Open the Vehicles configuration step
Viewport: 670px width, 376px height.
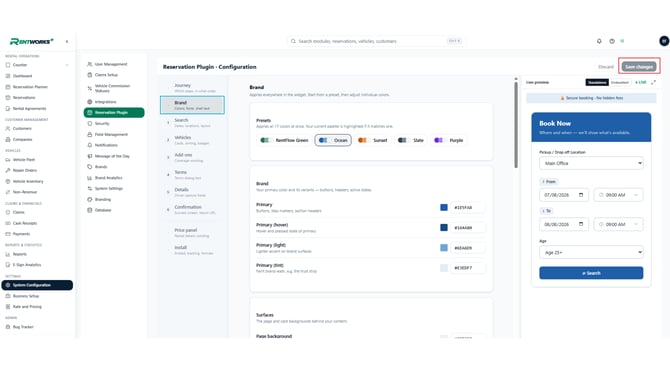point(192,140)
